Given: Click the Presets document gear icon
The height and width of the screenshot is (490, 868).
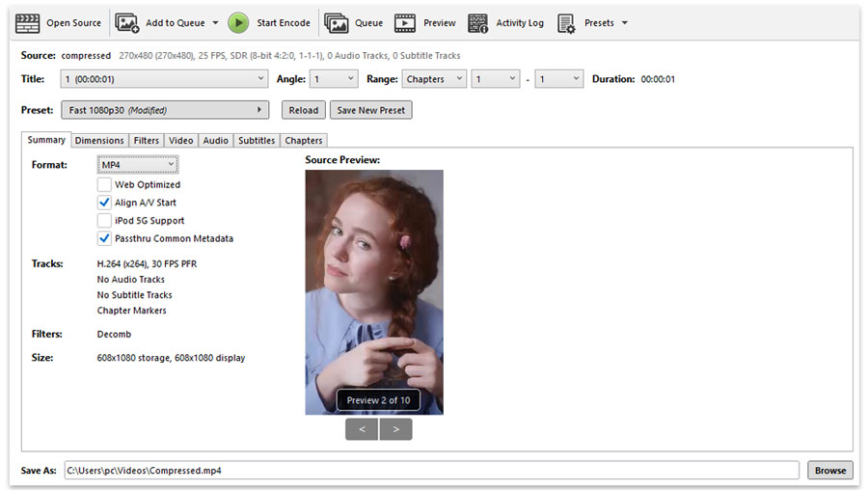Looking at the screenshot, I should pos(566,23).
